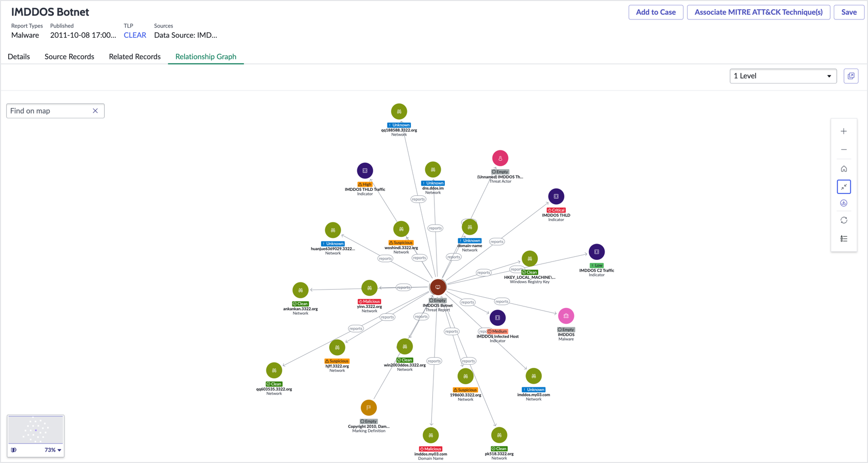Click the Low badge on IMDDOS C2 Traffic

[x=597, y=266]
